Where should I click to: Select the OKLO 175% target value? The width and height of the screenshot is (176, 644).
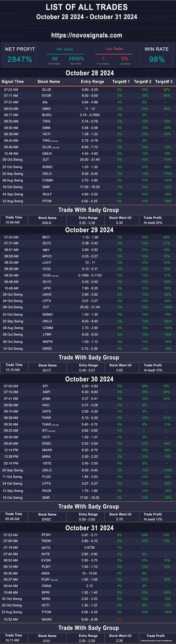coord(168,174)
